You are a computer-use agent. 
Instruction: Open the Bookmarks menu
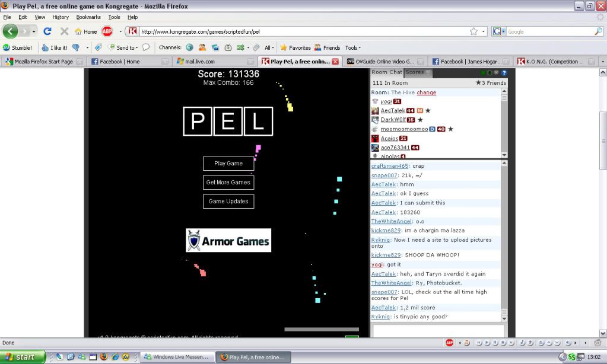pyautogui.click(x=88, y=17)
